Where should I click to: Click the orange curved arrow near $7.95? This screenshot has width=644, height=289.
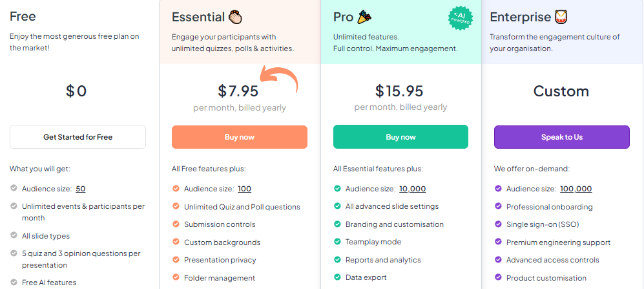click(x=280, y=83)
